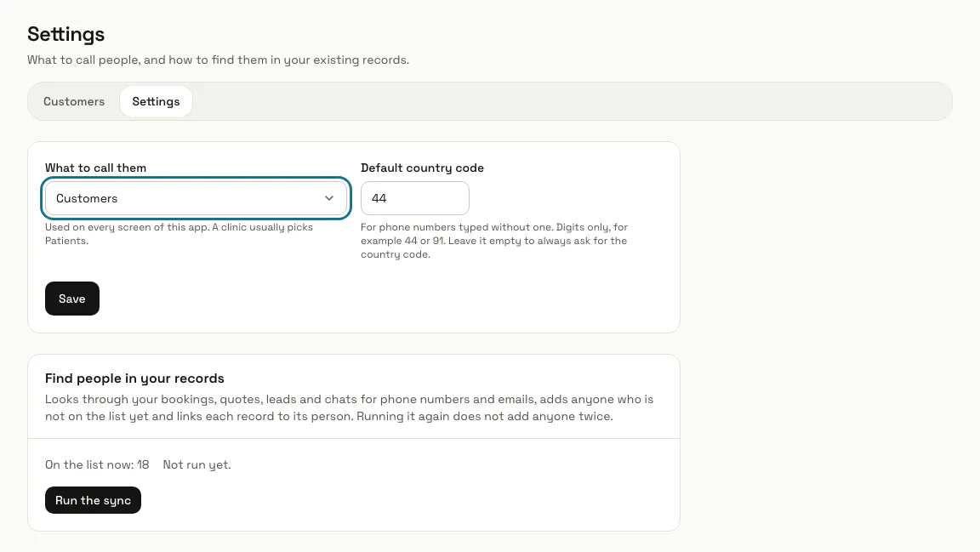This screenshot has height=552, width=980.
Task: Click the 'Default country code' label
Action: click(x=423, y=168)
